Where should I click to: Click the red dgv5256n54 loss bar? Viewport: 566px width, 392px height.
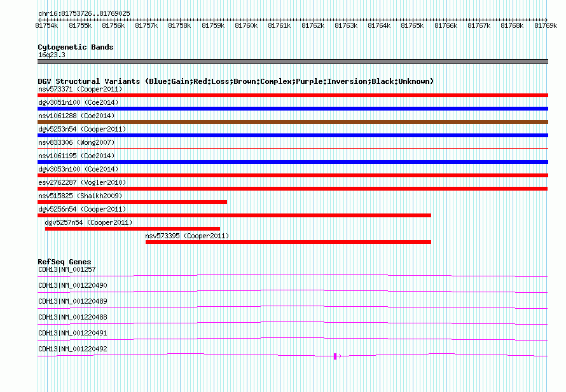(234, 215)
